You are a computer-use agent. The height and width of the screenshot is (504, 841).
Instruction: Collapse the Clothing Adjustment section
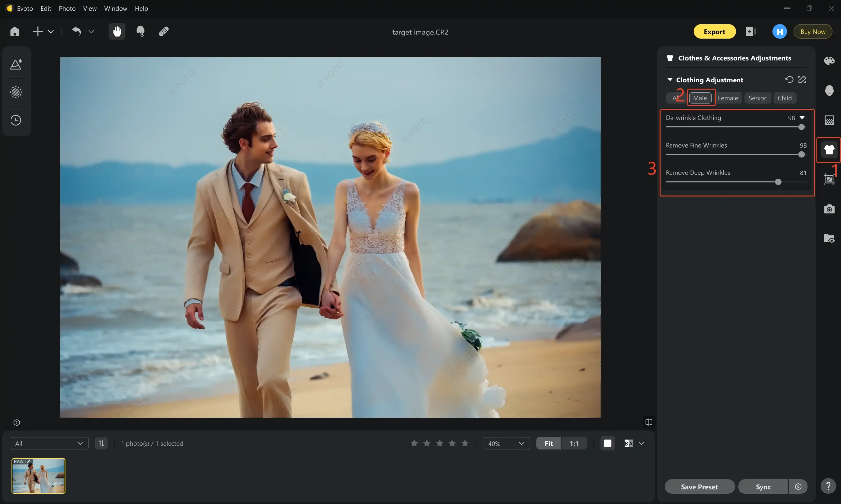pos(670,80)
